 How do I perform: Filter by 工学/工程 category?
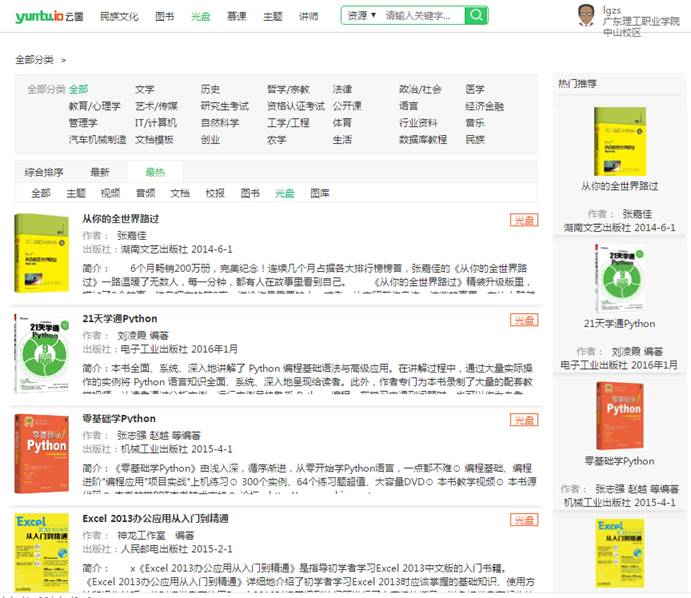pyautogui.click(x=288, y=123)
